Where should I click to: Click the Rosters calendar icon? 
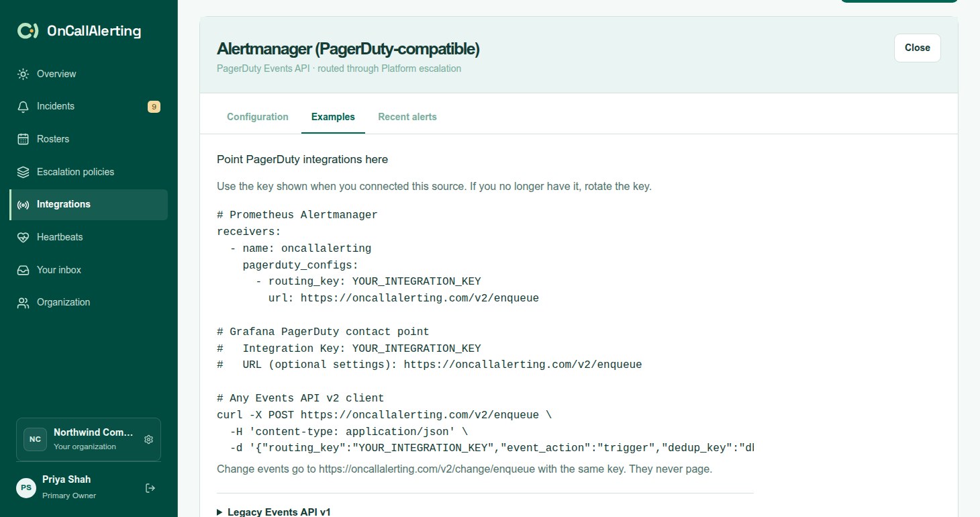(x=23, y=139)
